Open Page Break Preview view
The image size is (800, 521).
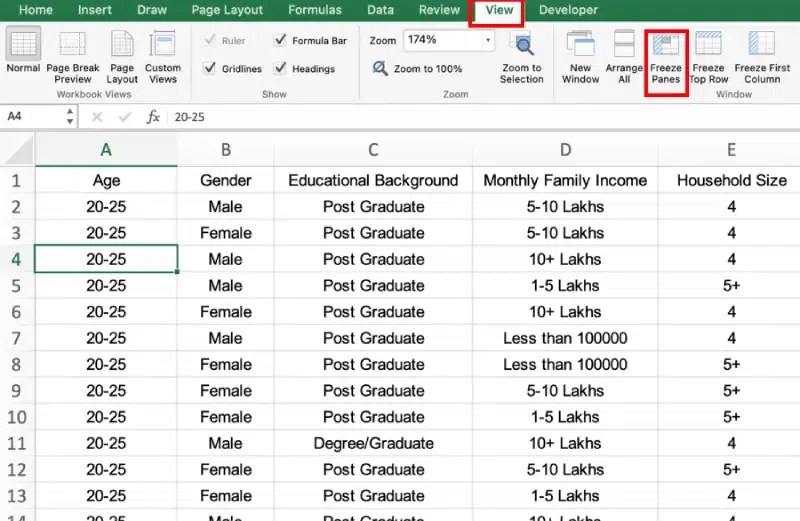coord(72,57)
